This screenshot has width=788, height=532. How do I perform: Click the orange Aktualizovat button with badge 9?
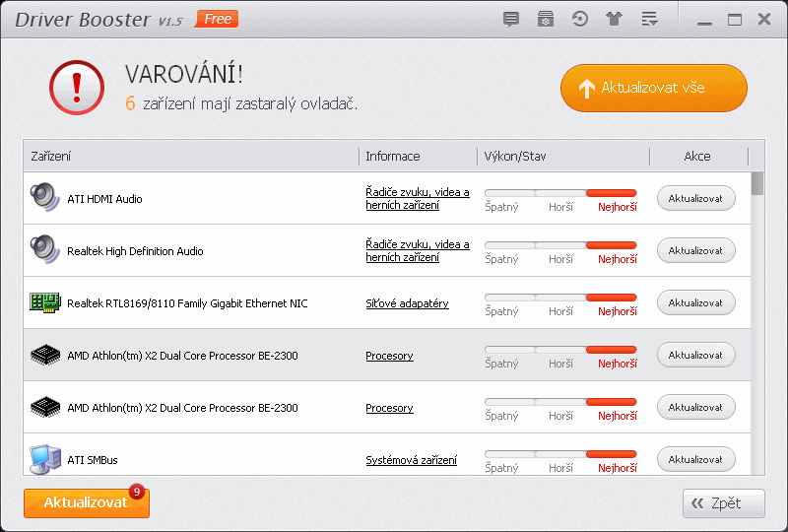(x=87, y=502)
